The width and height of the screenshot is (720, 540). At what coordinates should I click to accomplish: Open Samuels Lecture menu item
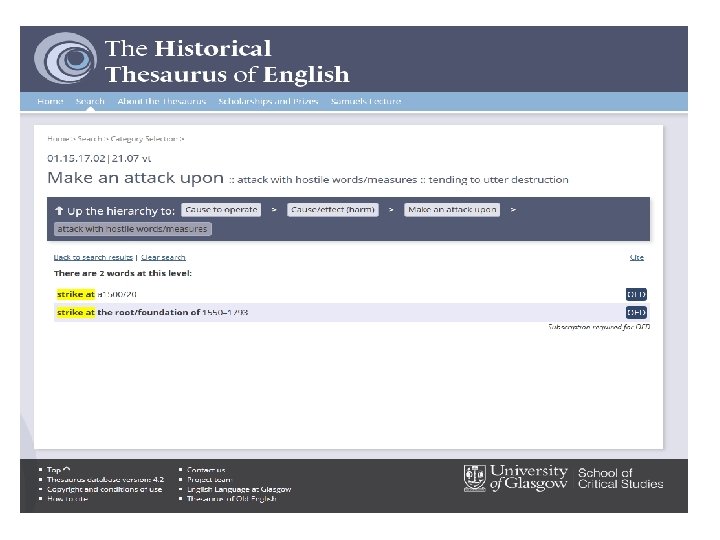coord(366,101)
